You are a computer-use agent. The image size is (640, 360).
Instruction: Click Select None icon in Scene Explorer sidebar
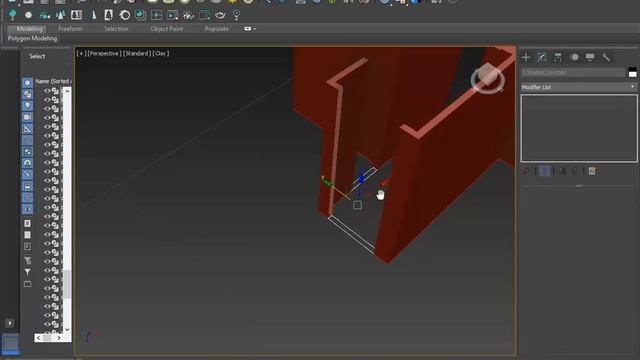point(27,235)
